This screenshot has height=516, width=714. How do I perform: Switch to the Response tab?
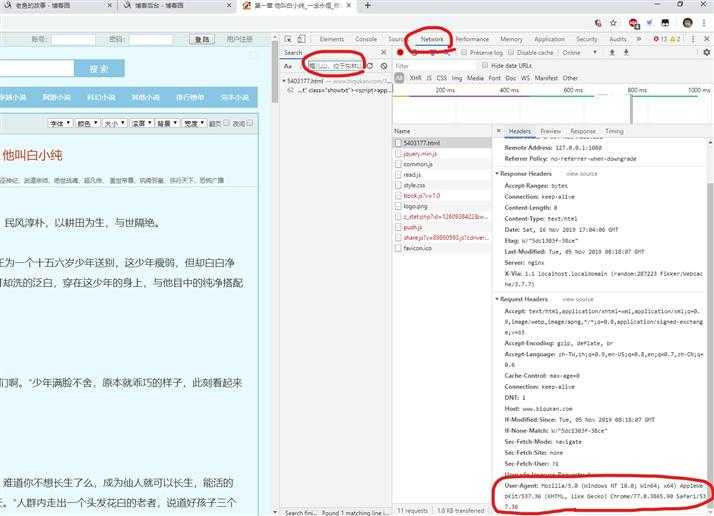[x=583, y=131]
